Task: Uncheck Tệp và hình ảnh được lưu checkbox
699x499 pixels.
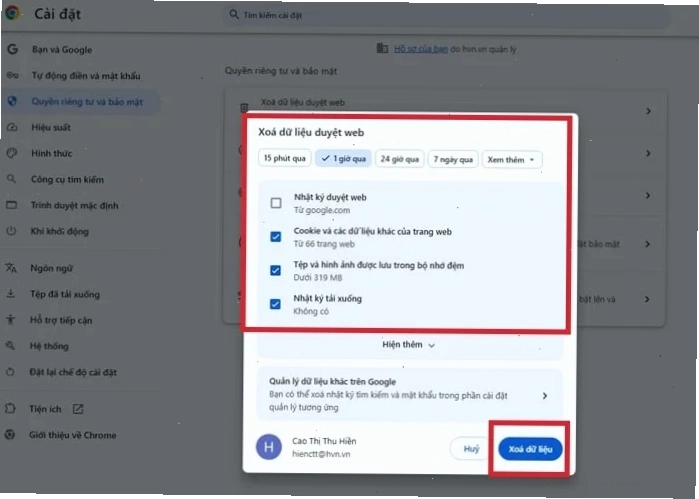Action: tap(275, 270)
